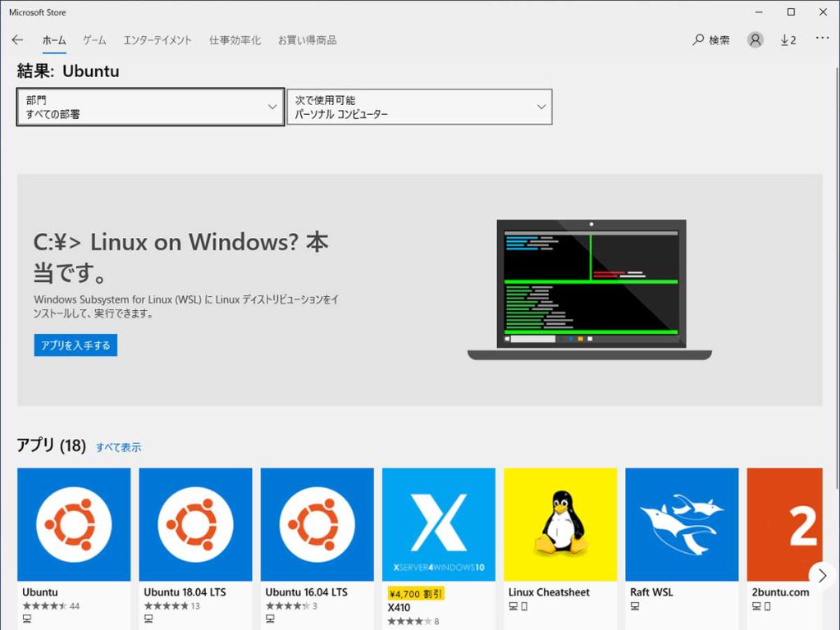The image size is (840, 630).
Task: Click the laptop terminal banner image
Action: pos(590,290)
